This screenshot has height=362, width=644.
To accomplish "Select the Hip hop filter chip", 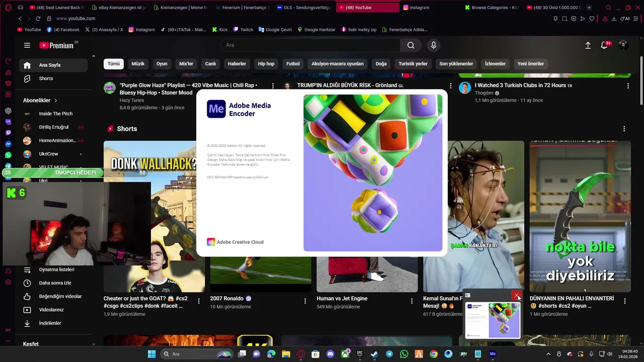I will (x=266, y=64).
